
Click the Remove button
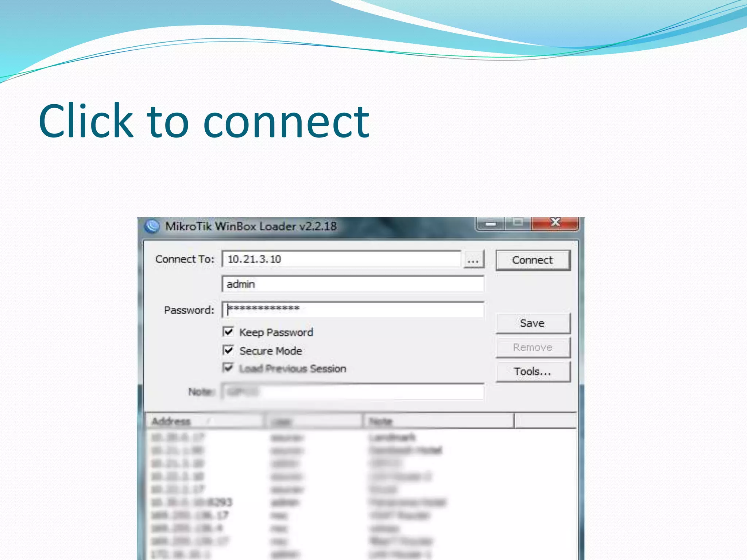tap(533, 347)
